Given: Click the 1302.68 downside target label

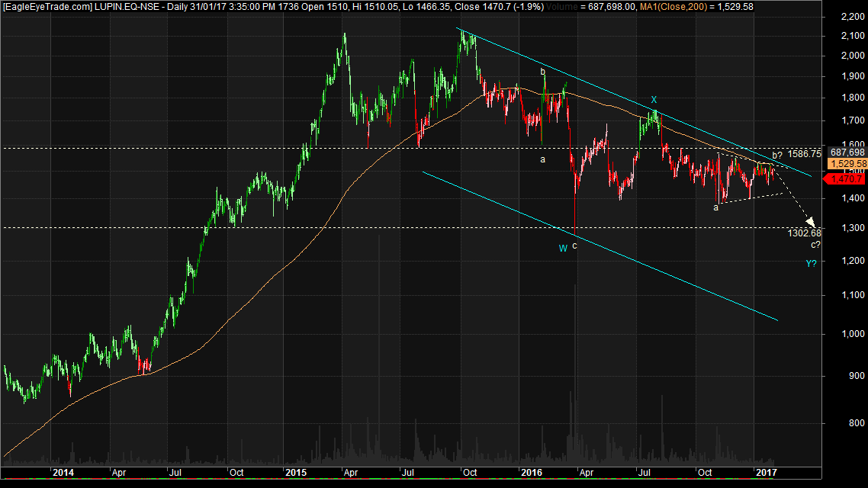Looking at the screenshot, I should [x=804, y=233].
